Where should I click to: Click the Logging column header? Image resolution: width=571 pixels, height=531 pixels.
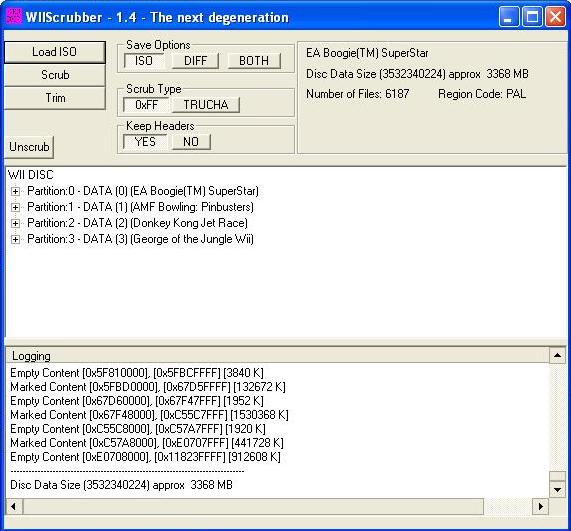pyautogui.click(x=277, y=356)
